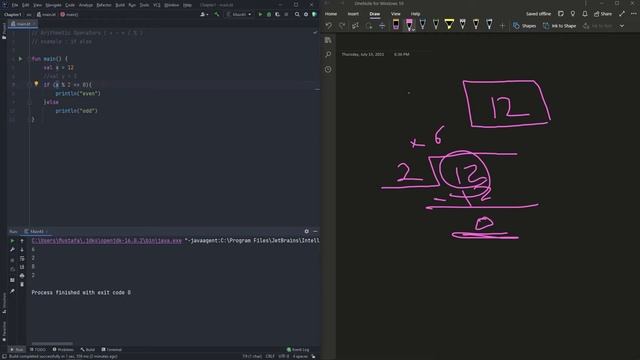Screen dimensions: 640x360
Task: Open feed sticky-note icon in OneNote header
Action: point(561,14)
